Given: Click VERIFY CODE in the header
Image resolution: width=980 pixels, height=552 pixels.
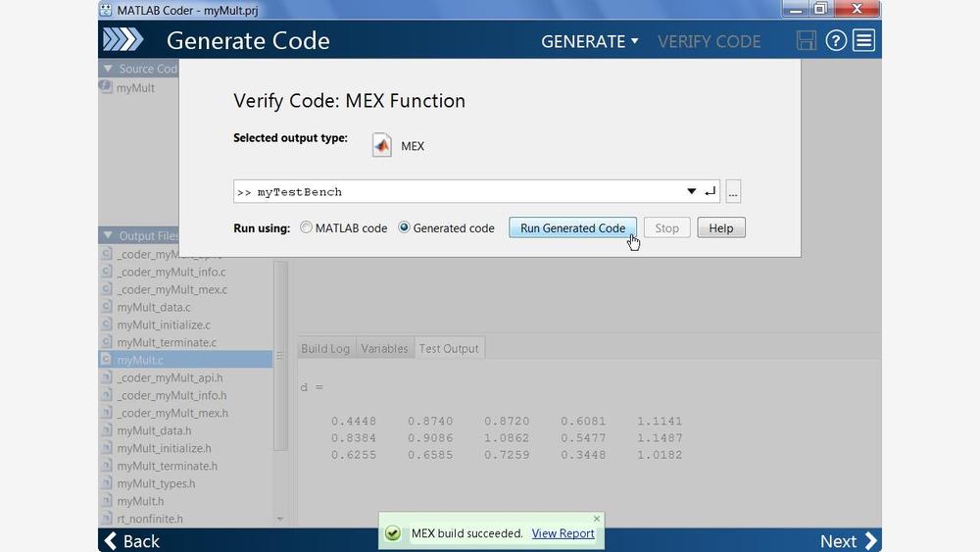Looking at the screenshot, I should (709, 41).
